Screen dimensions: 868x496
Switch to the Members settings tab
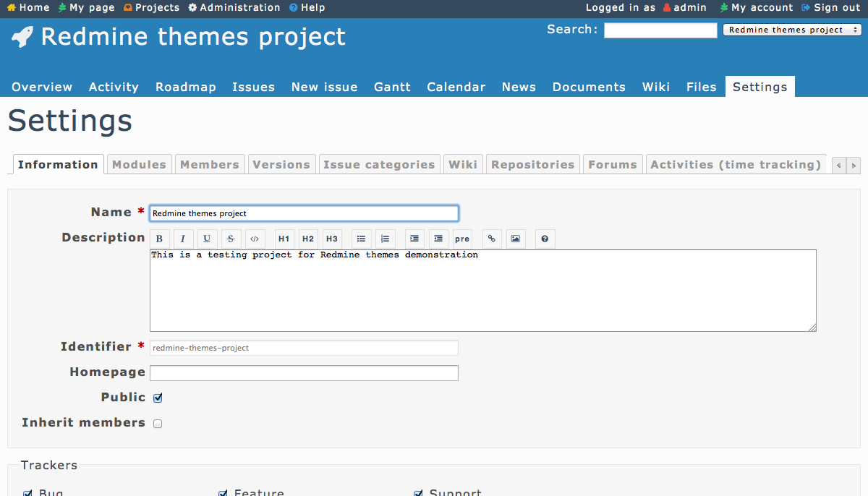point(210,165)
